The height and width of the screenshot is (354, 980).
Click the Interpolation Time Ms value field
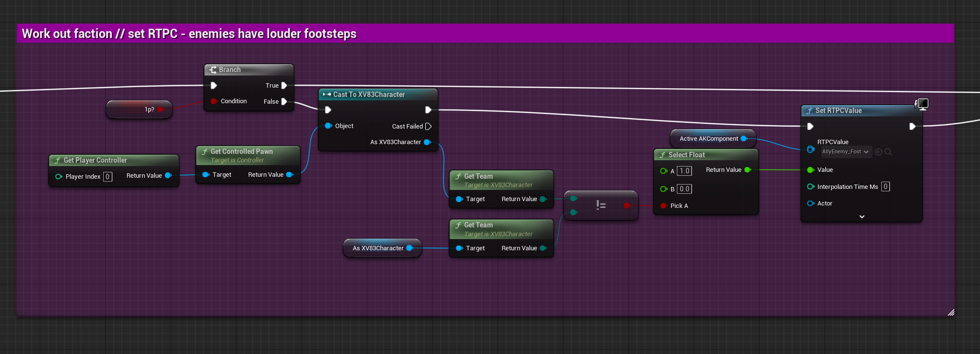(x=886, y=186)
